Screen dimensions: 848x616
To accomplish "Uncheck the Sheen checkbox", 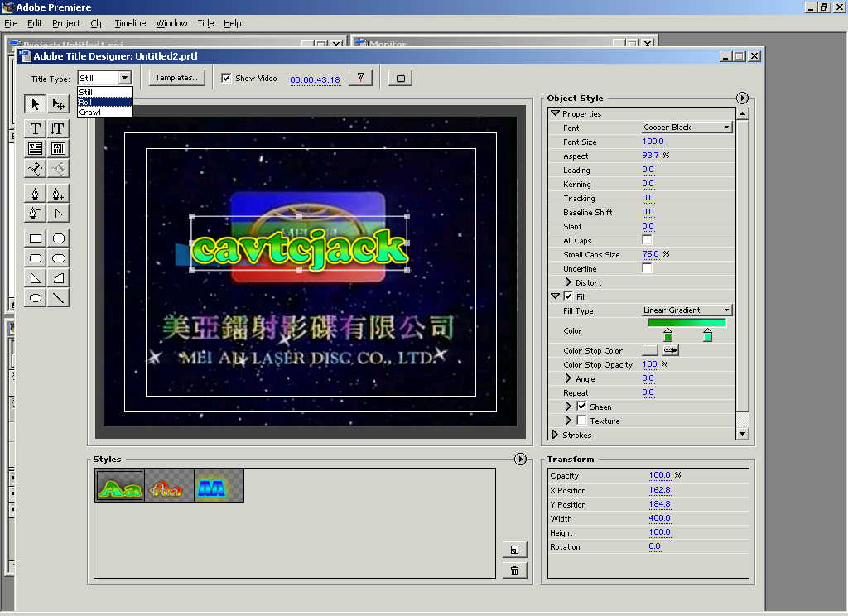I will pos(581,407).
